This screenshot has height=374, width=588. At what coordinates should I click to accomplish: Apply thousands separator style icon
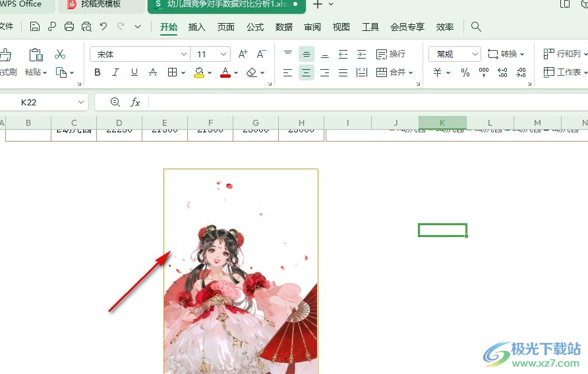coord(484,72)
